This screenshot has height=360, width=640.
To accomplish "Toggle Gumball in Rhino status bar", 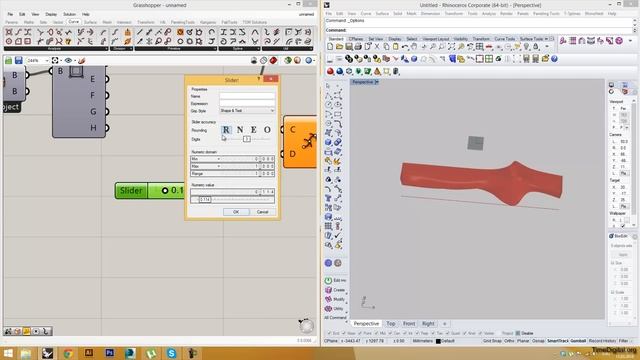I will tap(578, 341).
